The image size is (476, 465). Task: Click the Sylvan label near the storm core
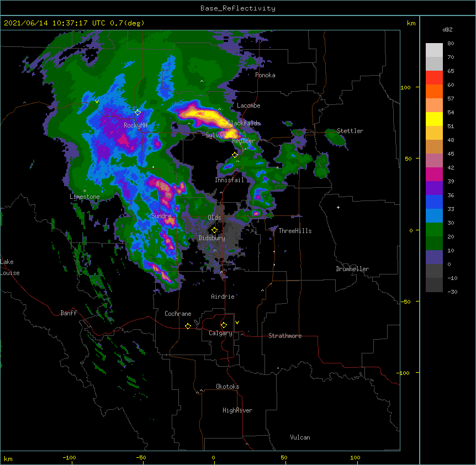(x=215, y=135)
